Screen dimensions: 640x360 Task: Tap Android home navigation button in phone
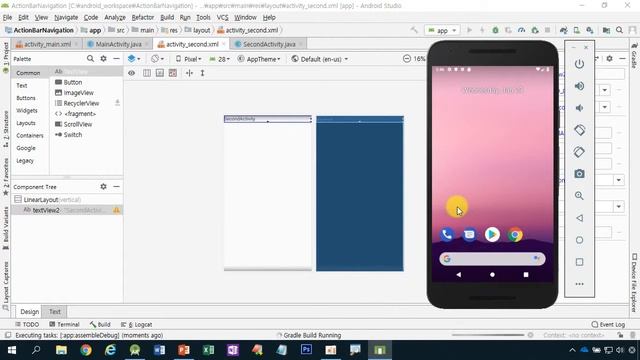coord(492,275)
